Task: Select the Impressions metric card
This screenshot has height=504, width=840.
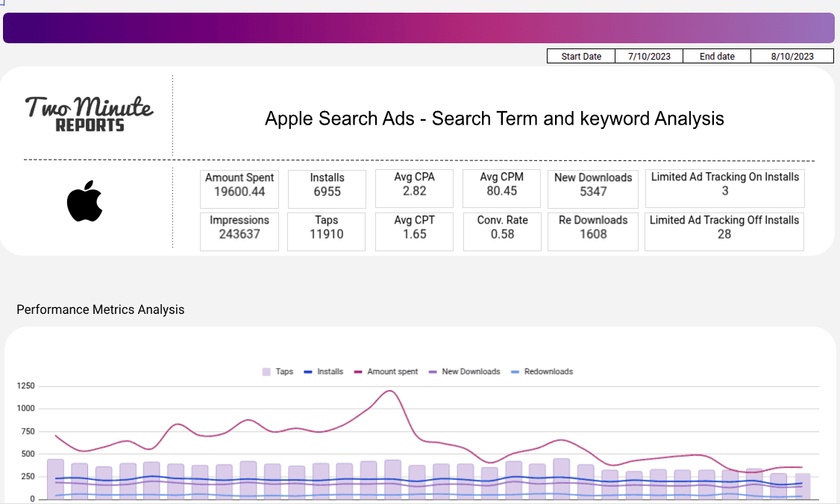Action: (x=239, y=231)
